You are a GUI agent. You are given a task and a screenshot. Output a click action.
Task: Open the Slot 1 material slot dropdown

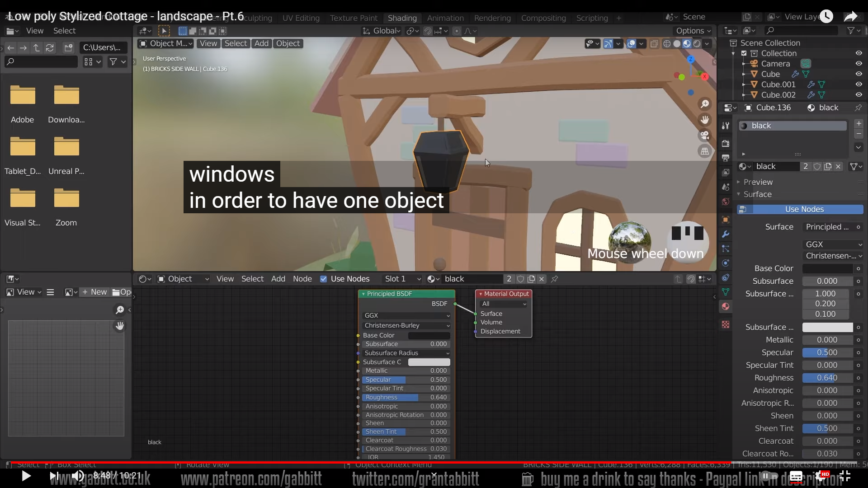[x=401, y=279]
